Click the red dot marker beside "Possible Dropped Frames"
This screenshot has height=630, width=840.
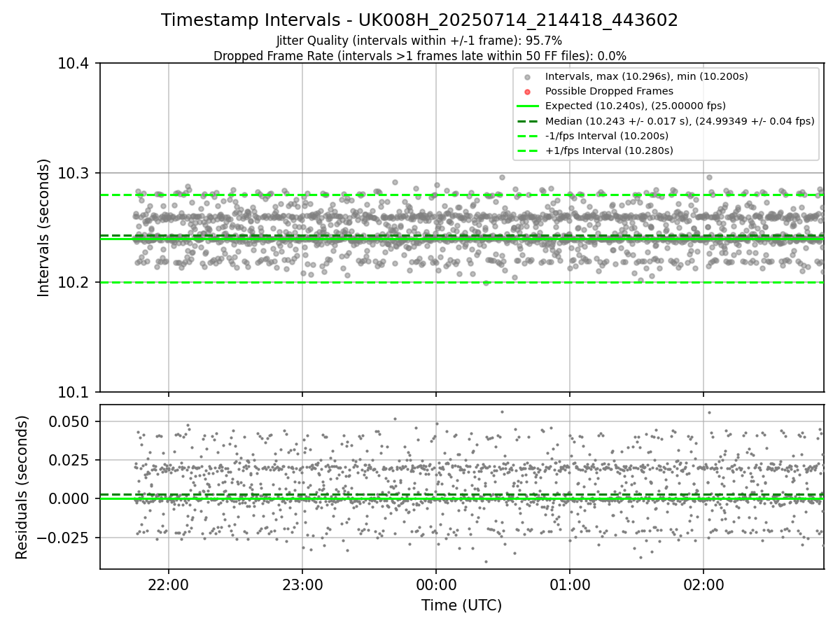528,92
